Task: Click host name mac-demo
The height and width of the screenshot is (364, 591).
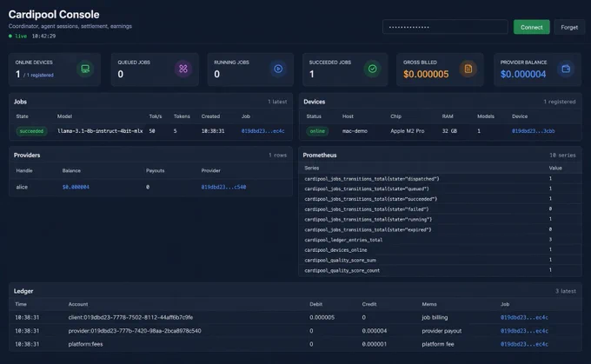Action: [355, 131]
